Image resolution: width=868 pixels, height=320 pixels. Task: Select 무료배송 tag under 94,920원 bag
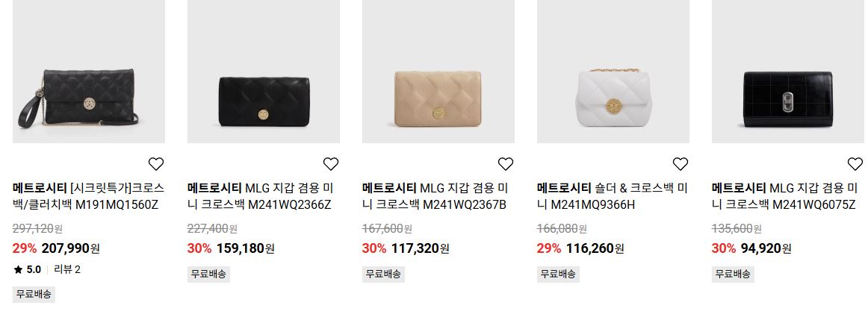734,274
